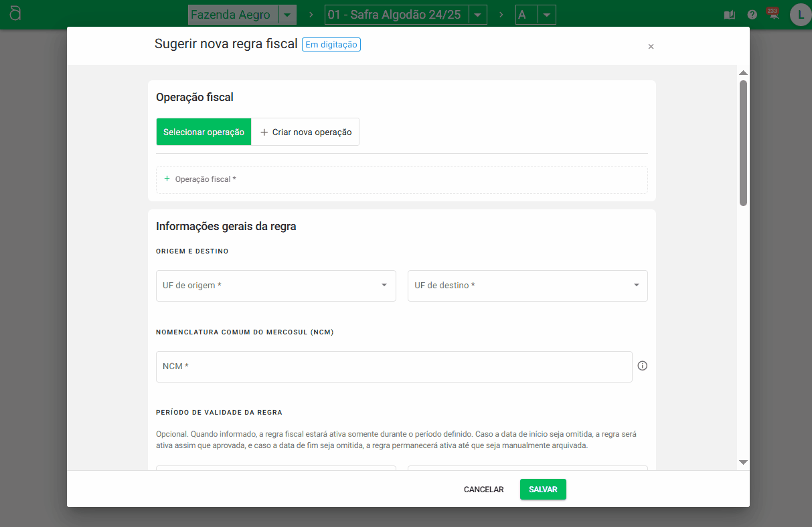Click the scrollbar up arrow
The height and width of the screenshot is (527, 812).
point(743,72)
